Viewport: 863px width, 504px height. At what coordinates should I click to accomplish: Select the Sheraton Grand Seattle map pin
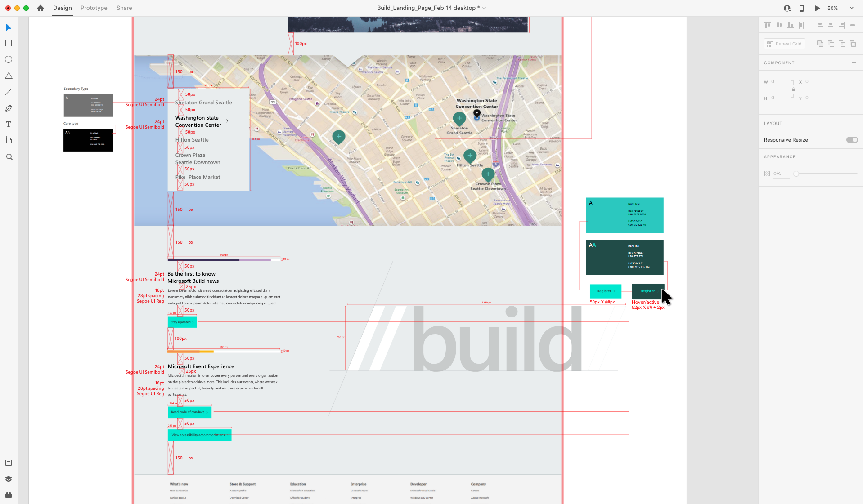pos(459,119)
